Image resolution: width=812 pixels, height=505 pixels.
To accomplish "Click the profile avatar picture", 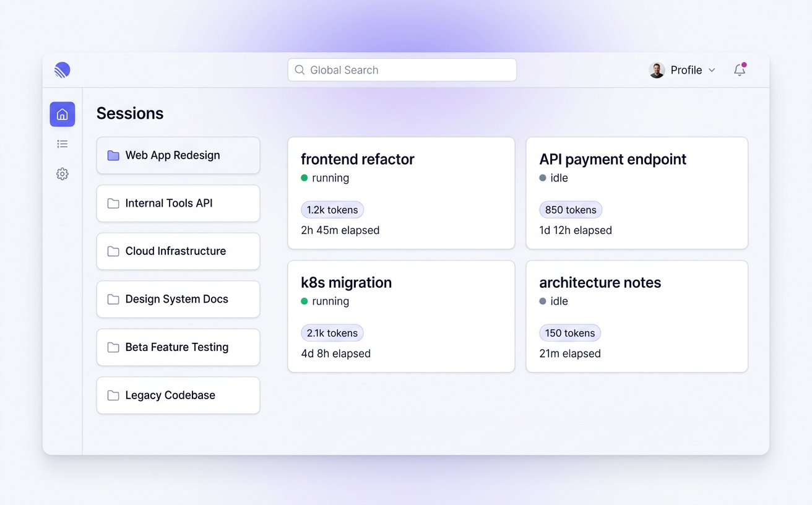I will click(656, 70).
